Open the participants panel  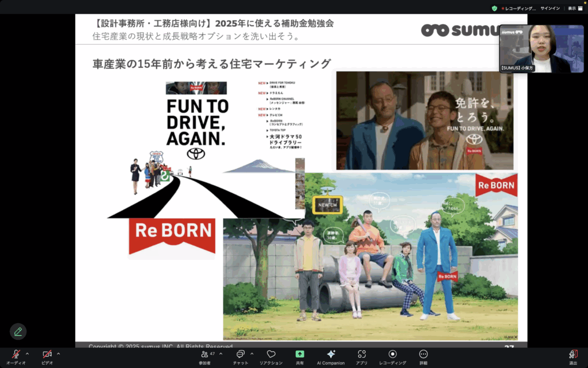tap(205, 357)
